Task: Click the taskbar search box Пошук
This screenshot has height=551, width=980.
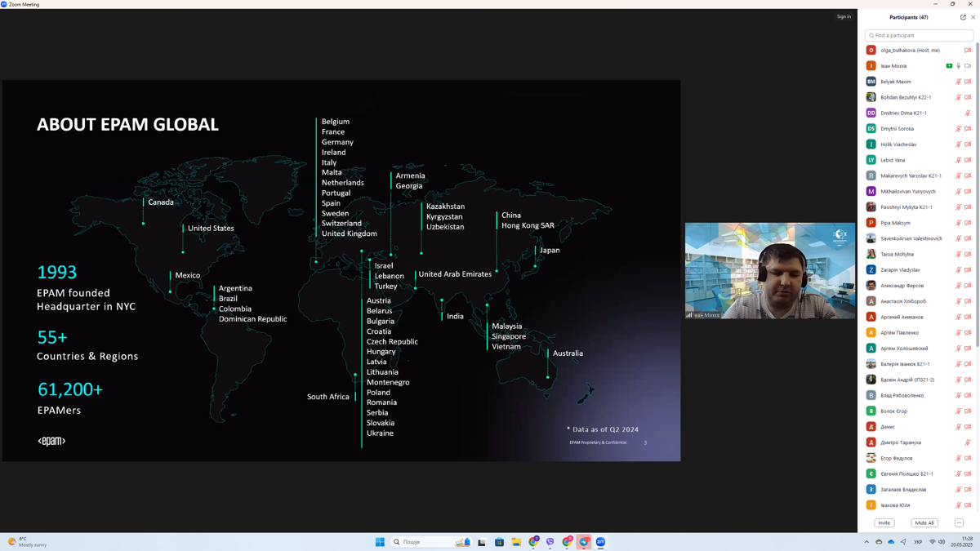Action: coord(430,542)
